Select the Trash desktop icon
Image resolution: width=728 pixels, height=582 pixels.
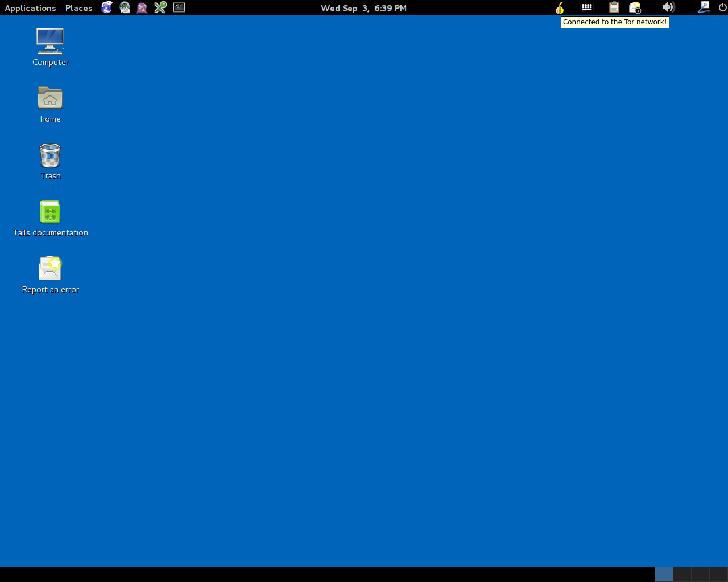(x=50, y=161)
